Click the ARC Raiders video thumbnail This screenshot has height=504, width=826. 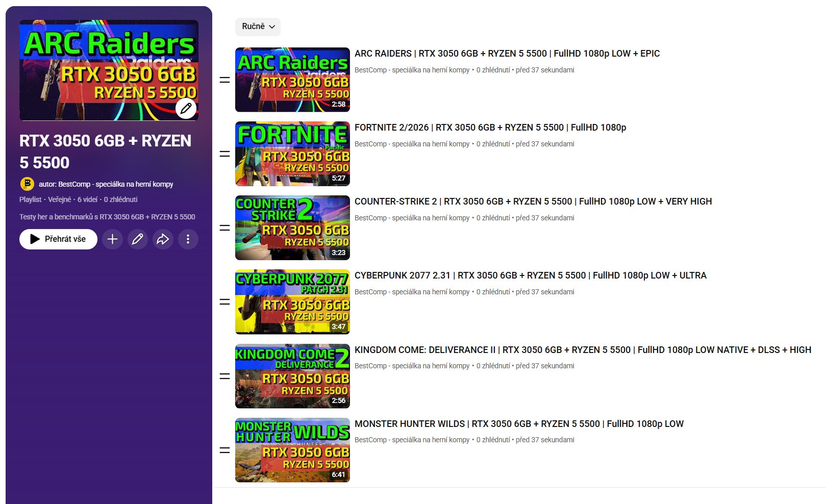click(x=292, y=80)
